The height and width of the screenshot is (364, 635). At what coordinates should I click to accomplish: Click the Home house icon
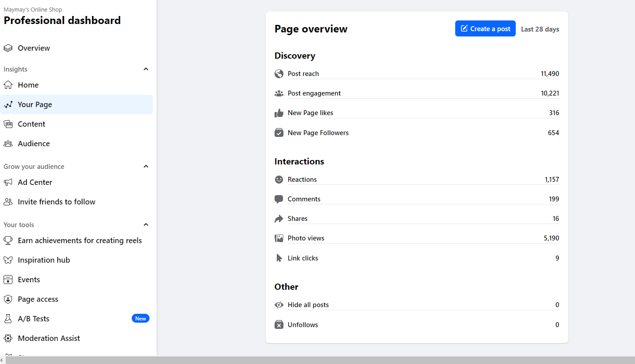click(x=8, y=85)
